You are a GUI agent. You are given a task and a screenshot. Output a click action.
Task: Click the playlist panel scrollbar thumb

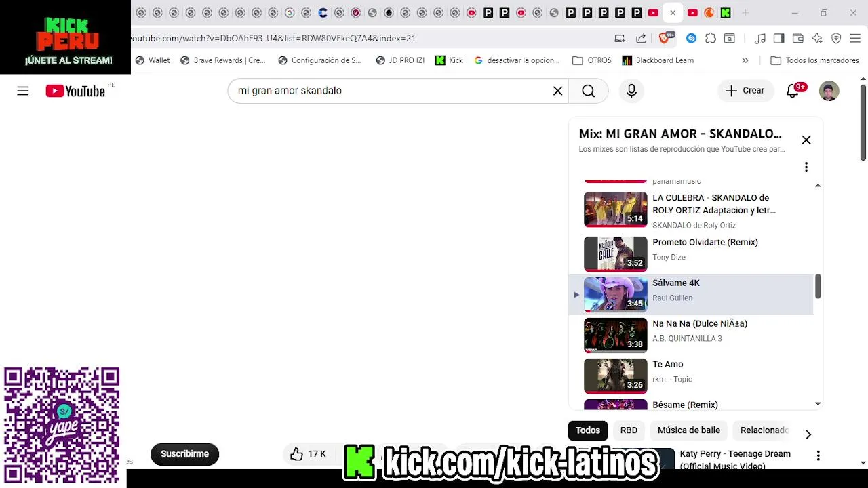click(x=818, y=286)
